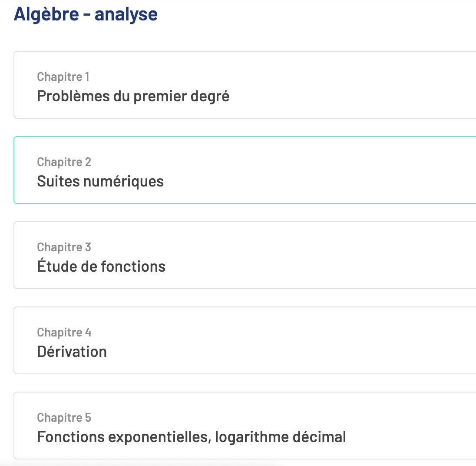Open the 'Suites numériques' chapter title

coord(100,181)
